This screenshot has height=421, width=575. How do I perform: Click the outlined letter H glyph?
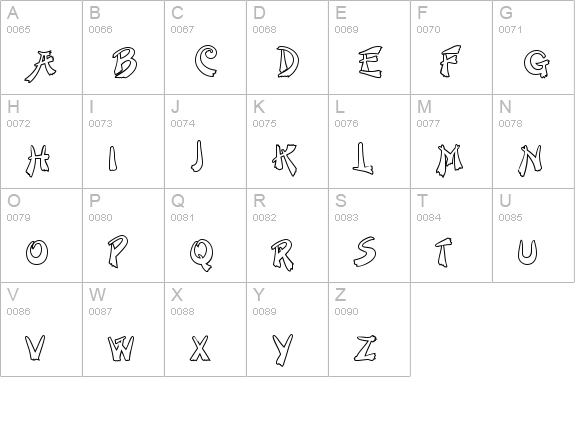tap(37, 161)
